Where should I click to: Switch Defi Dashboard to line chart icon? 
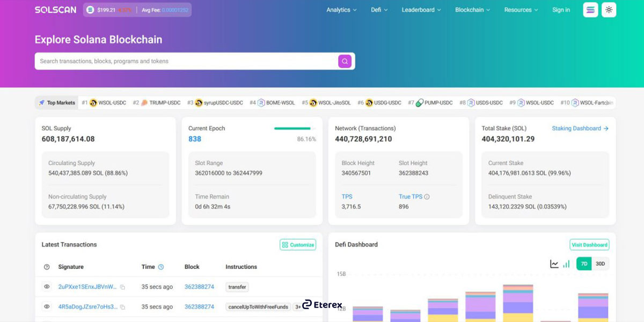[554, 264]
